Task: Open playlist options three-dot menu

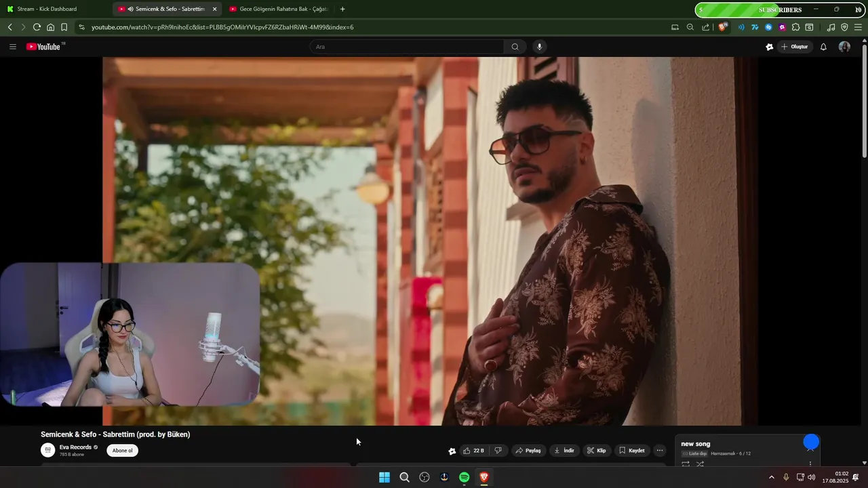Action: tap(810, 464)
